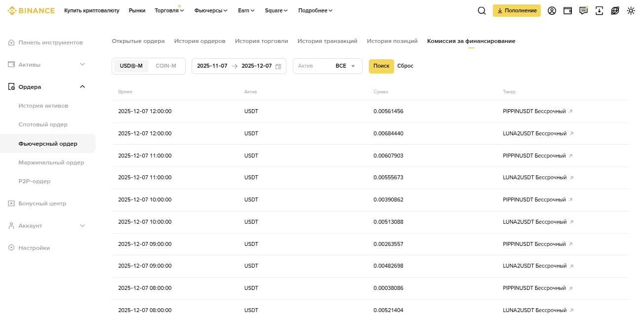Click the download app icon
644x320 pixels.
click(x=600, y=10)
